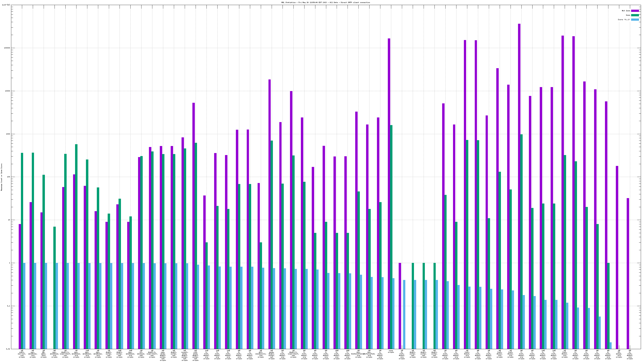Click the 'psbl.surriel.com origin' x-axis label
This screenshot has width=644, height=362.
click(22, 354)
